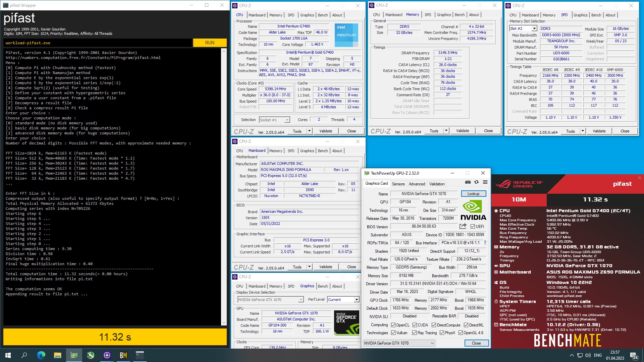Click the green orb taskbar icon
Viewport: 644px width, 362px height.
pyautogui.click(x=91, y=355)
